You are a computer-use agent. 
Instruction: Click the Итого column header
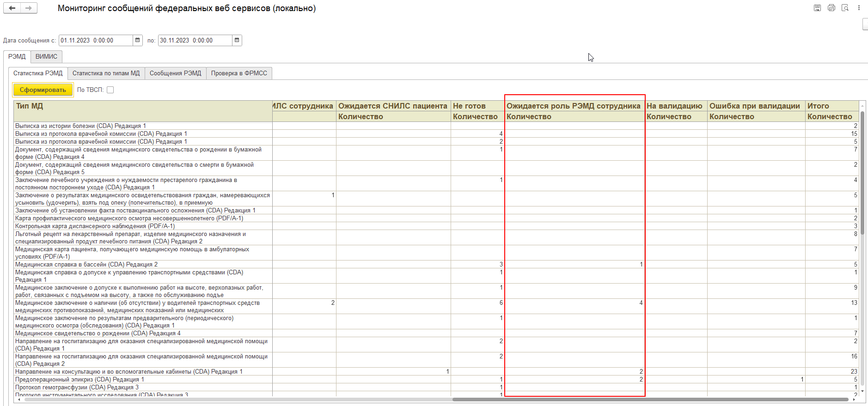click(x=818, y=106)
